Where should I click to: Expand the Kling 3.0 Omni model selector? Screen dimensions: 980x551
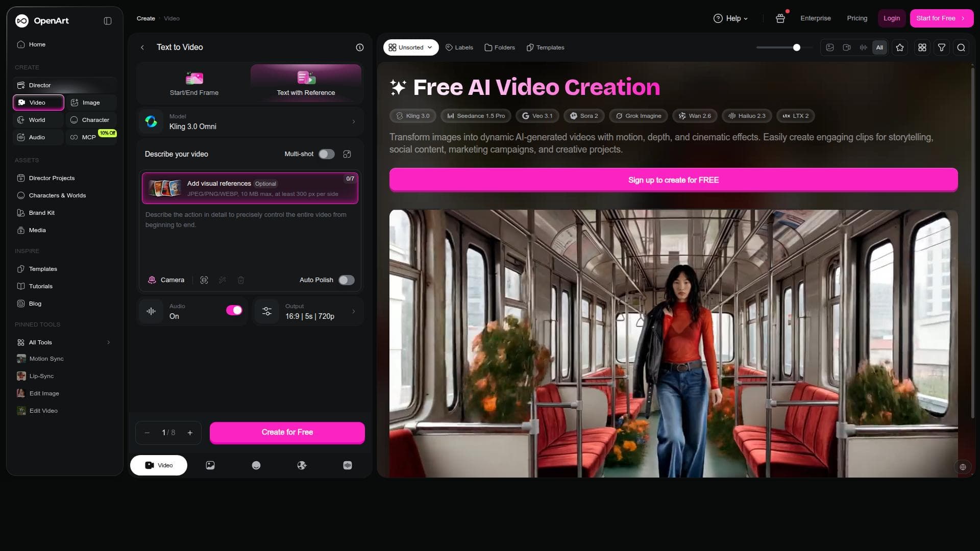(x=250, y=122)
